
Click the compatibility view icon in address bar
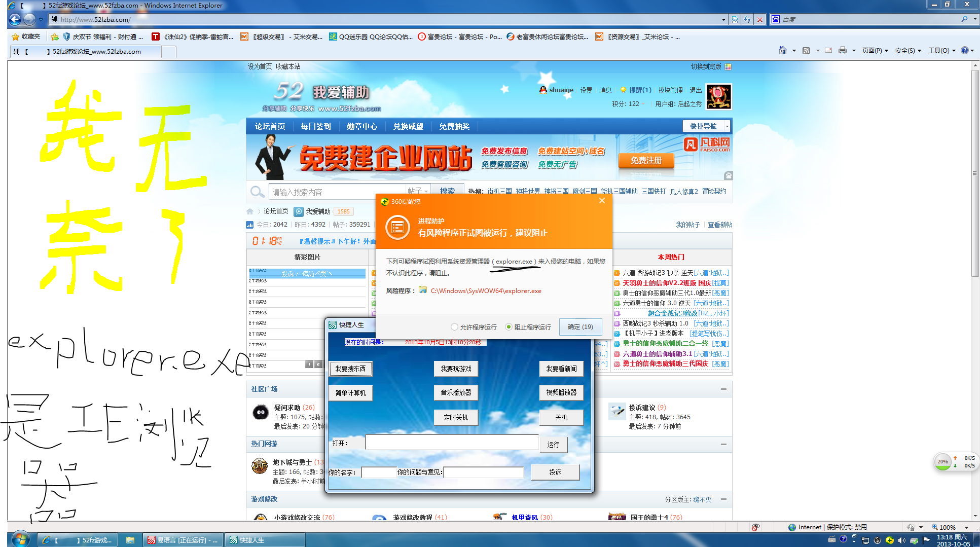(735, 20)
